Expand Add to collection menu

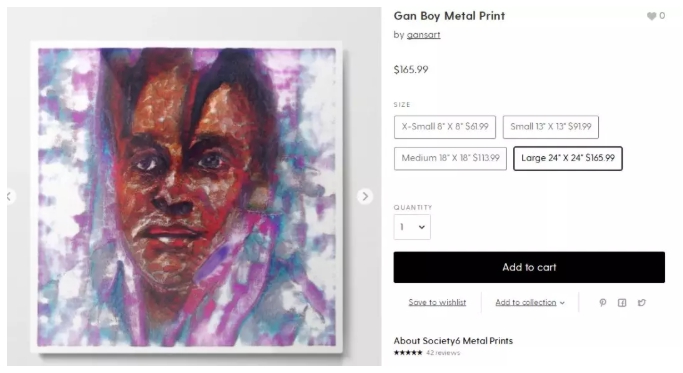pos(530,302)
